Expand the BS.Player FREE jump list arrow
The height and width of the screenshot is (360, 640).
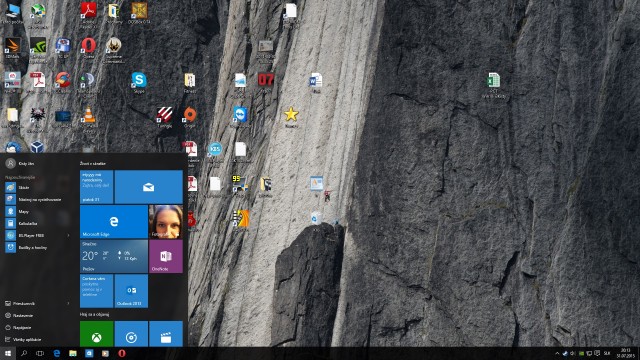(x=68, y=236)
